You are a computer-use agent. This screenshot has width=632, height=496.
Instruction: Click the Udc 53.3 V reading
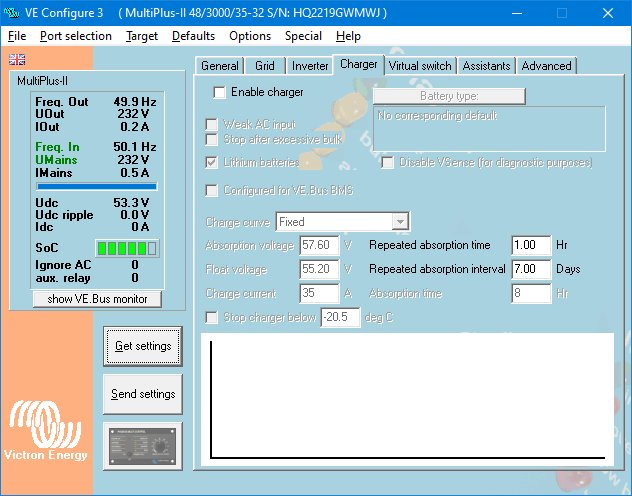(131, 202)
